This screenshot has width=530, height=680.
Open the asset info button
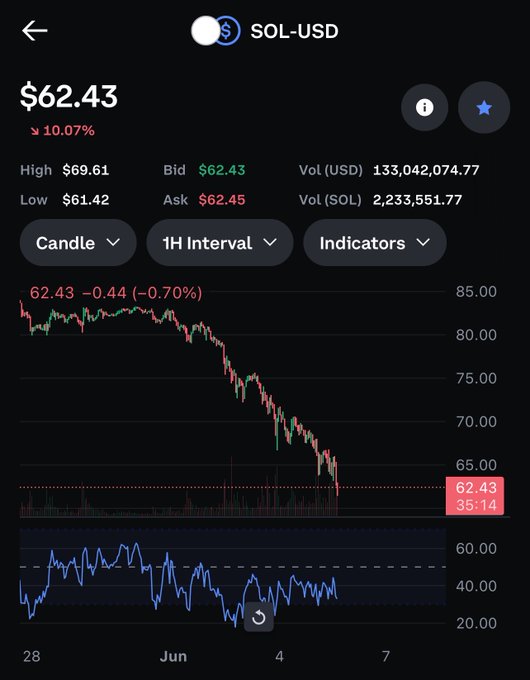(x=424, y=108)
